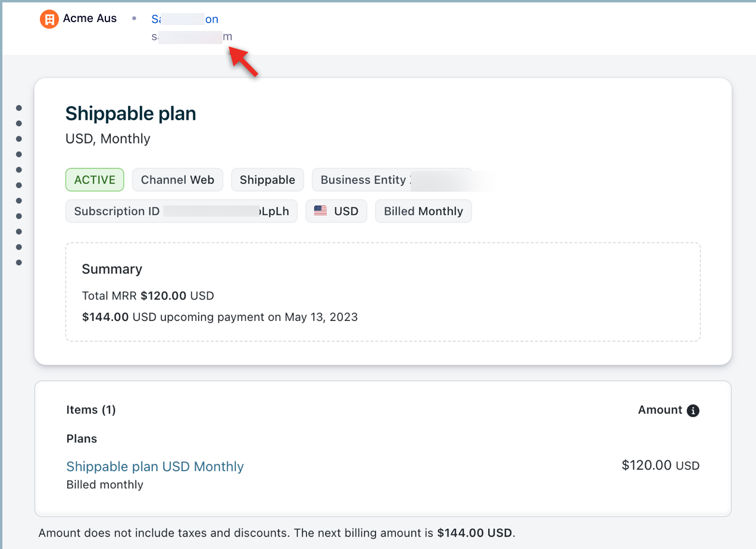Click the Billed Monthly tag
The height and width of the screenshot is (549, 756).
(x=423, y=211)
